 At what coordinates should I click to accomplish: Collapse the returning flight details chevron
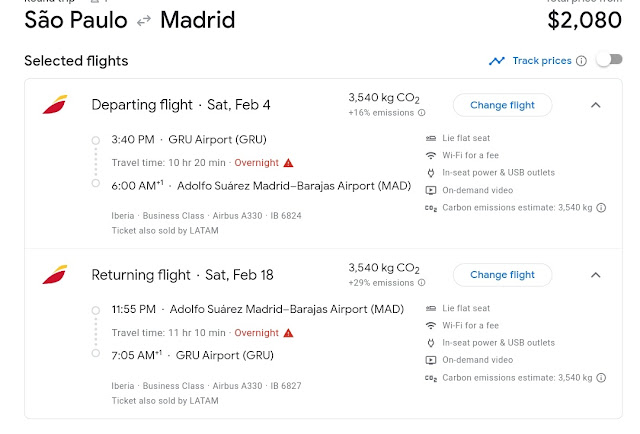595,275
